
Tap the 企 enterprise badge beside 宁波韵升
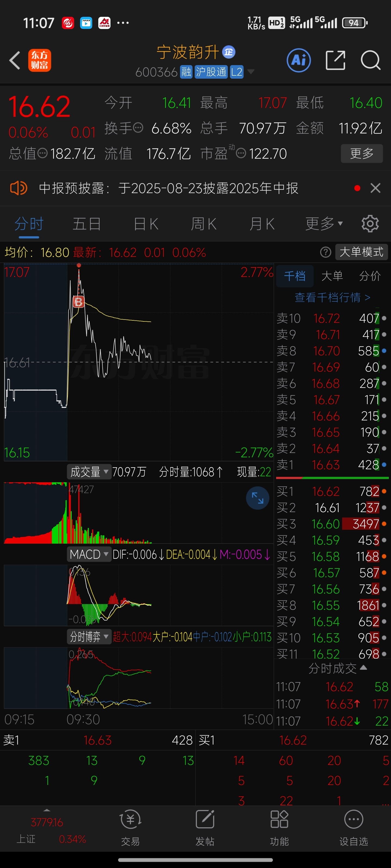click(x=229, y=52)
